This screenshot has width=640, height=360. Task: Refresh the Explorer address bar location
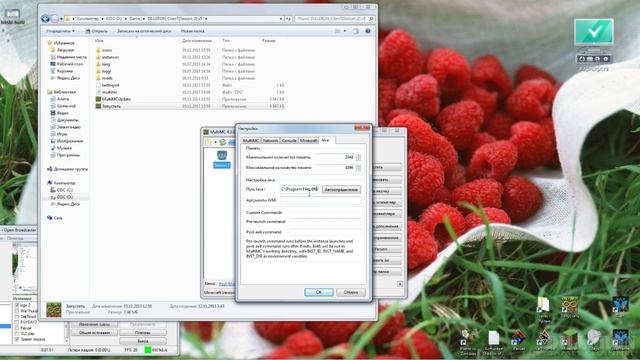[x=288, y=19]
